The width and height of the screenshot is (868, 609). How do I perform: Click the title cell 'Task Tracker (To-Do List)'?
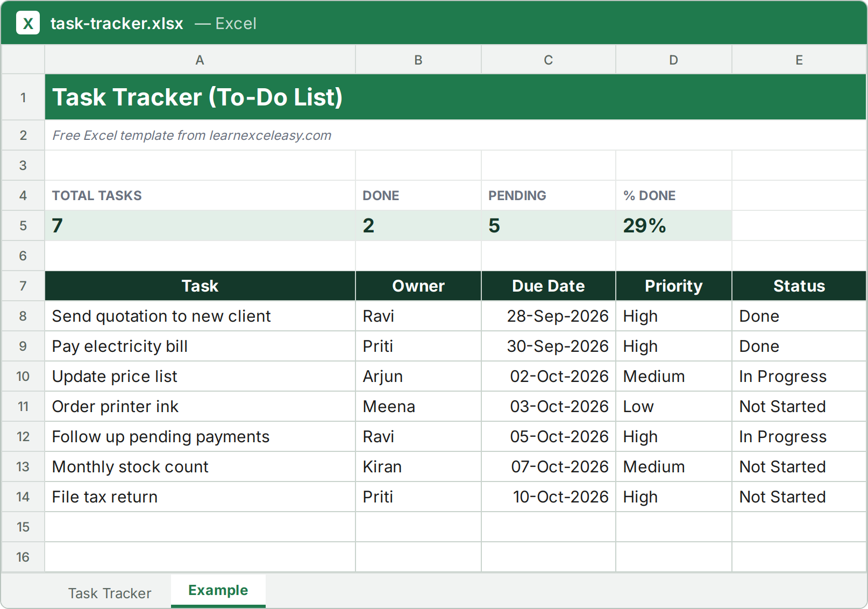456,97
